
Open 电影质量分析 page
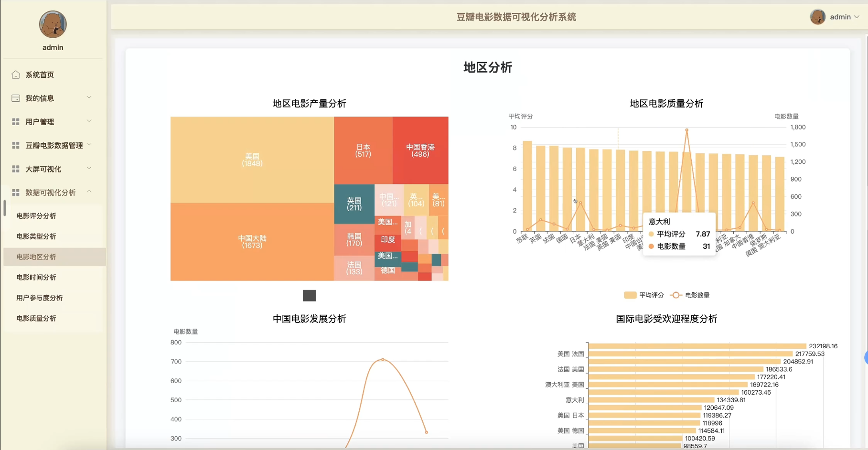(36, 319)
